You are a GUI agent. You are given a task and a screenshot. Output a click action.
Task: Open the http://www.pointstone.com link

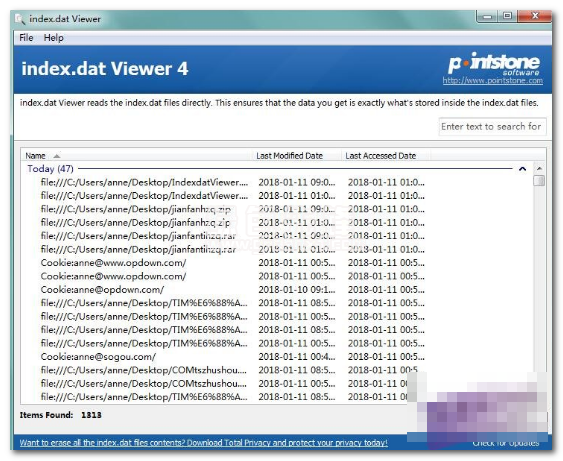point(493,80)
